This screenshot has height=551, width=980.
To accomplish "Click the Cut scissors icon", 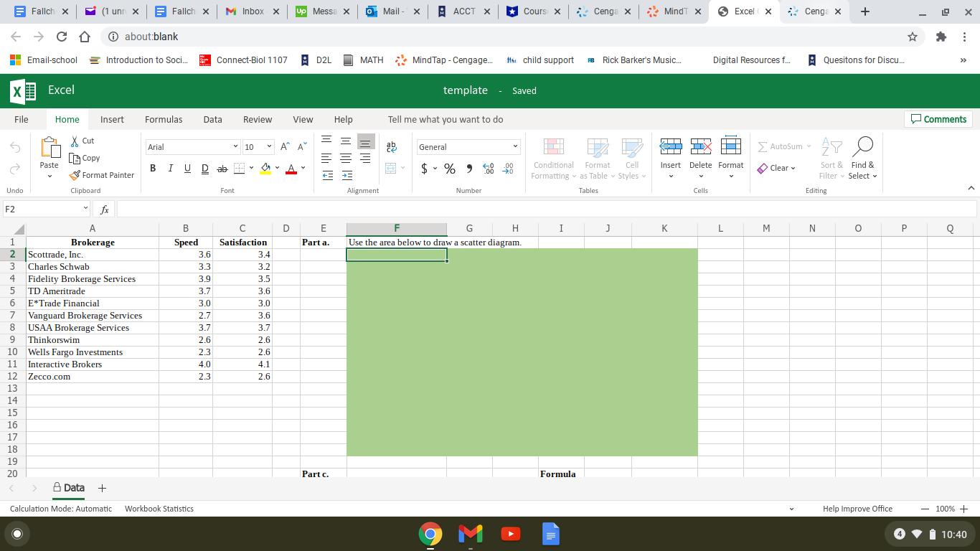I will point(75,141).
